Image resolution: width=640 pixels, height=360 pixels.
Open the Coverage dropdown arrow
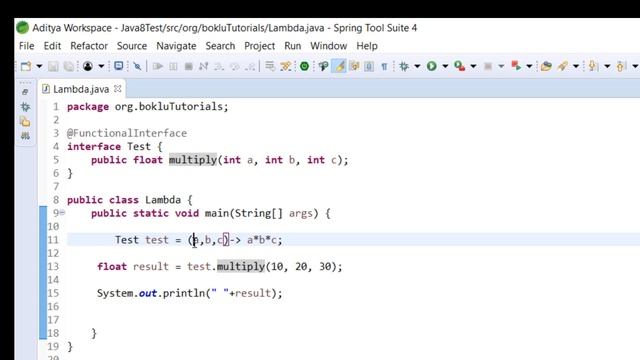point(473,66)
